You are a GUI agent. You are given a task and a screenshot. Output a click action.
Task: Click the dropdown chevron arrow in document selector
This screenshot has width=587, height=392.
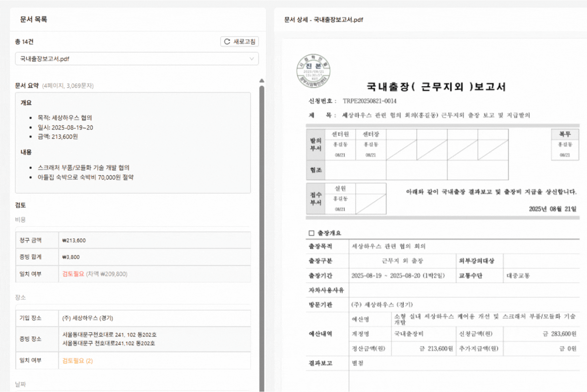[x=252, y=59]
